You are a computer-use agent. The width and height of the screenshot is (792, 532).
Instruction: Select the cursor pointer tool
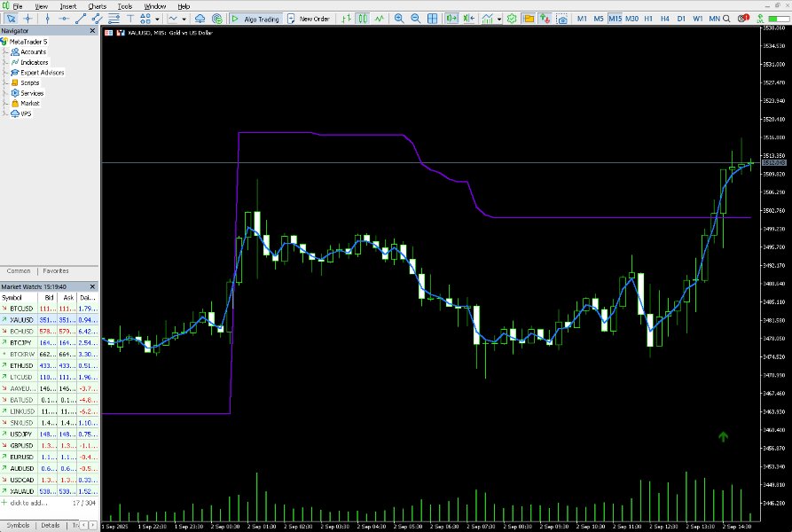click(11, 19)
